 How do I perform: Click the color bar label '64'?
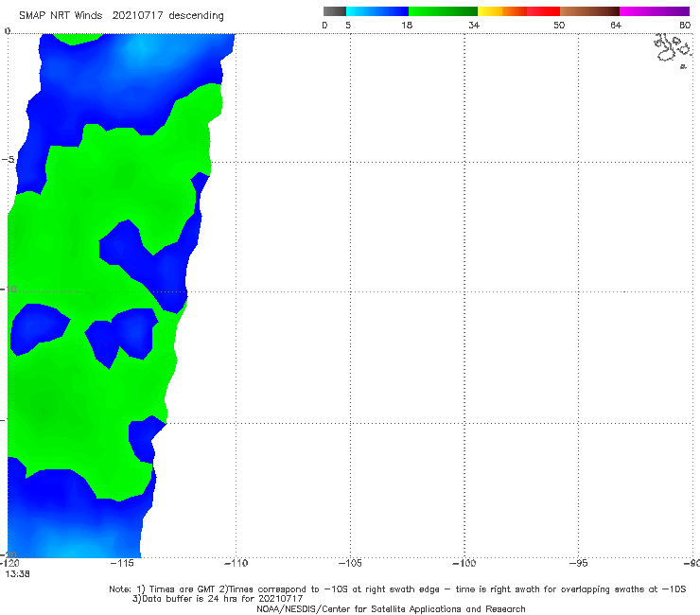pyautogui.click(x=616, y=26)
